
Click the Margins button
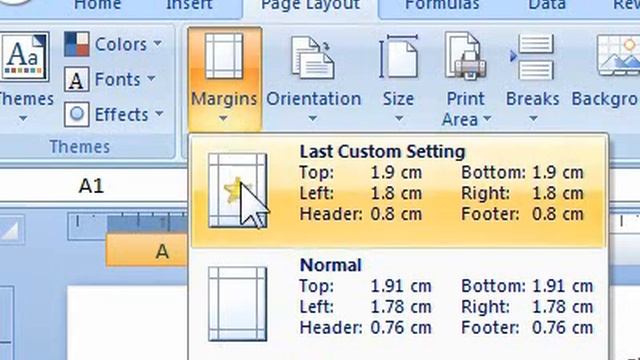coord(224,79)
